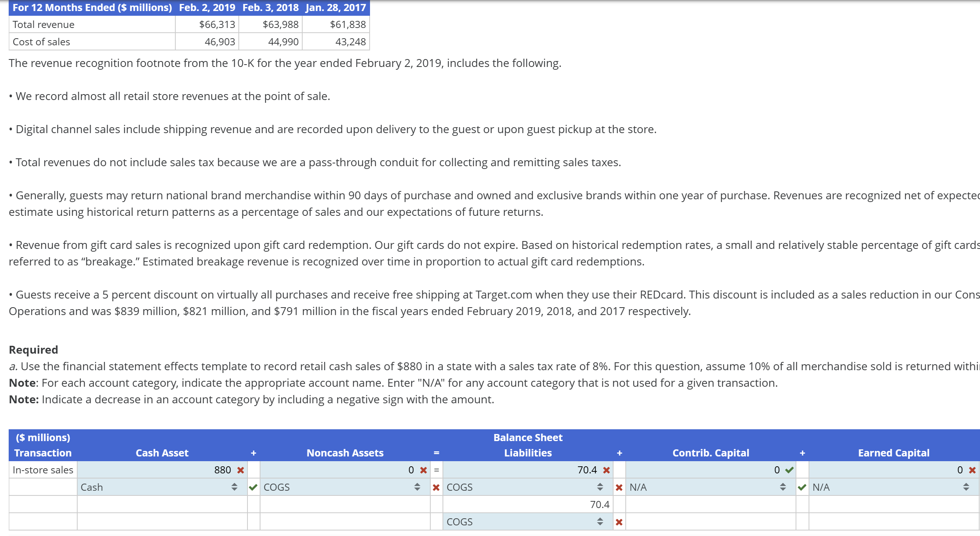The image size is (980, 536).
Task: Select the 880 Cash Asset amount field
Action: 177,469
